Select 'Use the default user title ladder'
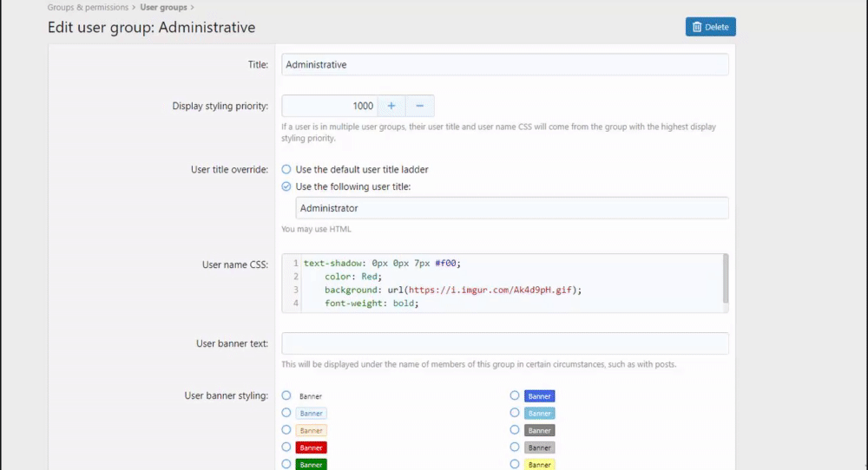This screenshot has height=470, width=868. pyautogui.click(x=286, y=169)
